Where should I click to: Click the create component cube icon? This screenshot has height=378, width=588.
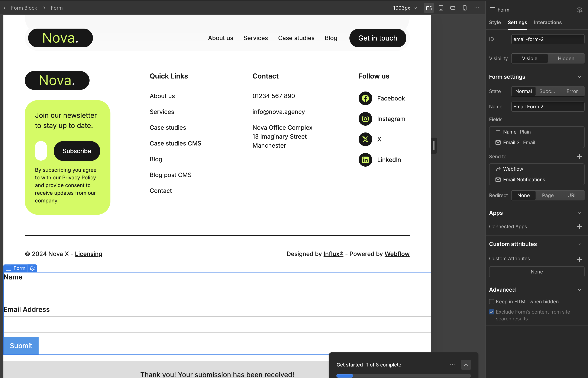point(579,10)
